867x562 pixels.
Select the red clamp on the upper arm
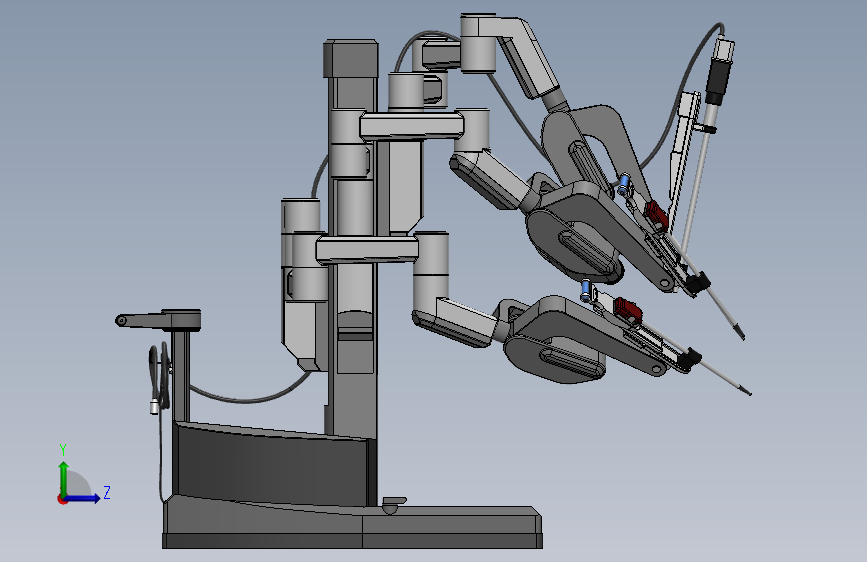point(656,215)
